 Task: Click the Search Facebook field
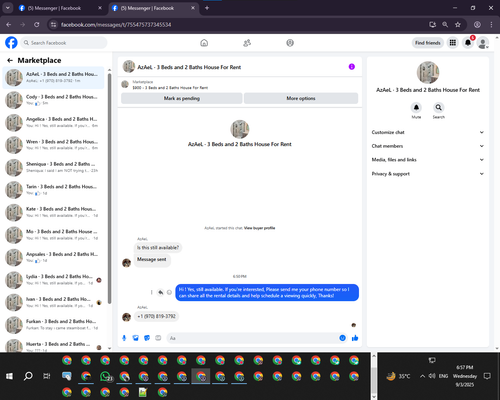click(x=64, y=43)
